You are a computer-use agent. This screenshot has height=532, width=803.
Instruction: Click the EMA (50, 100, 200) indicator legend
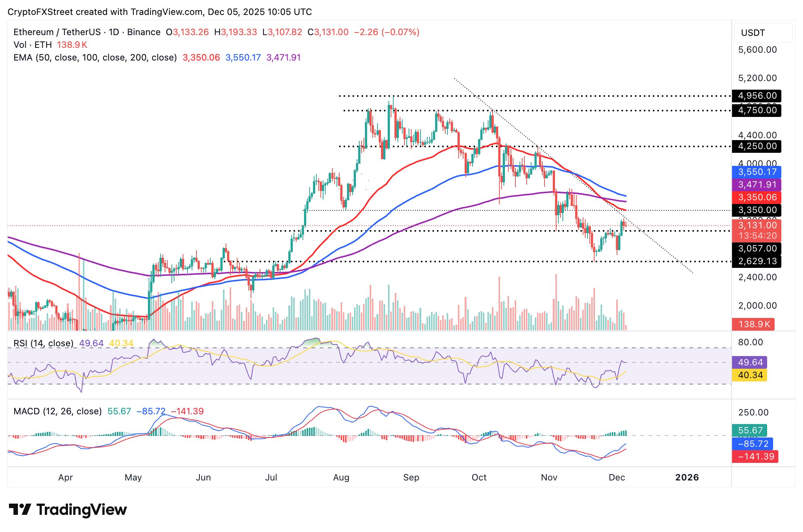coord(95,58)
